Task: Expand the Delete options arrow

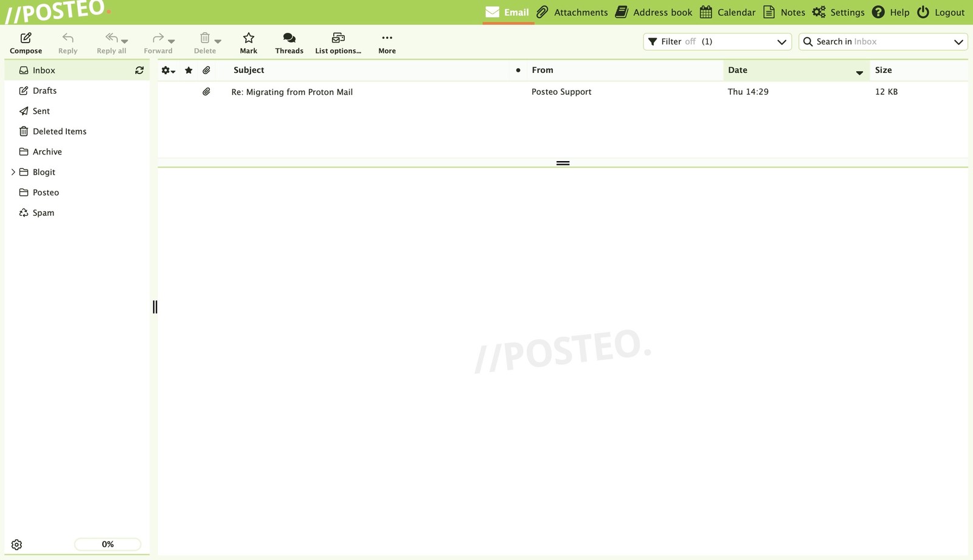Action: coord(218,41)
